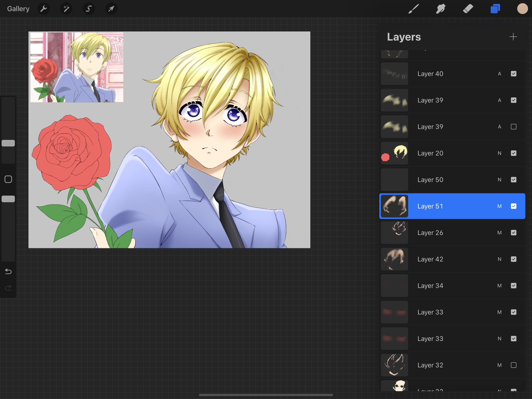Open blend mode N on Layer 20
The width and height of the screenshot is (532, 399).
pos(499,153)
